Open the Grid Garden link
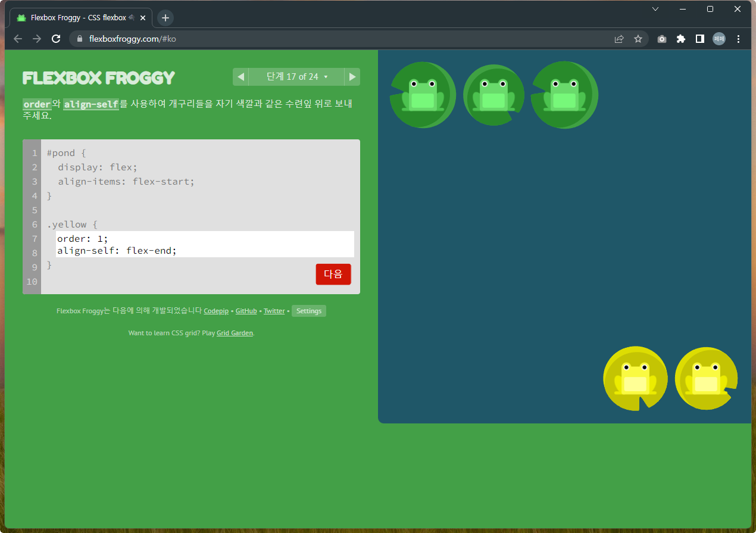The width and height of the screenshot is (756, 533). (235, 333)
